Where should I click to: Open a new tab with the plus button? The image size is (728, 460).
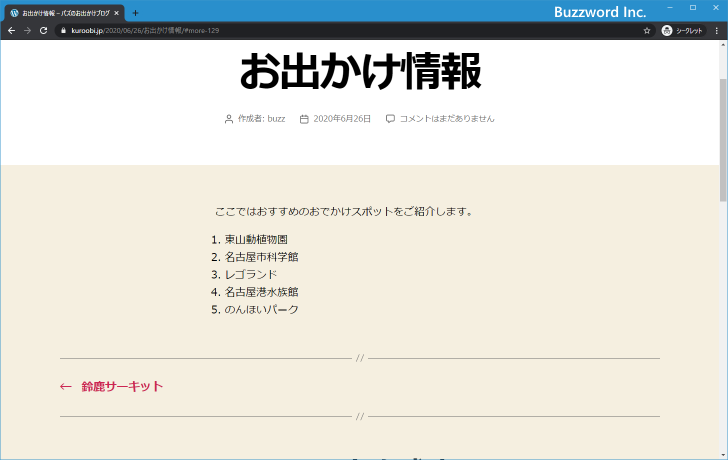click(x=135, y=13)
